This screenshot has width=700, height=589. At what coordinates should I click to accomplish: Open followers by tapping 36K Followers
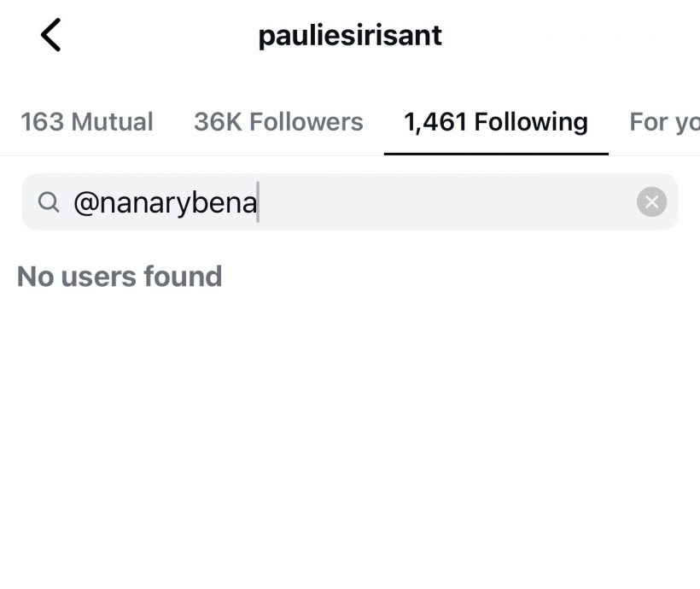tap(278, 121)
